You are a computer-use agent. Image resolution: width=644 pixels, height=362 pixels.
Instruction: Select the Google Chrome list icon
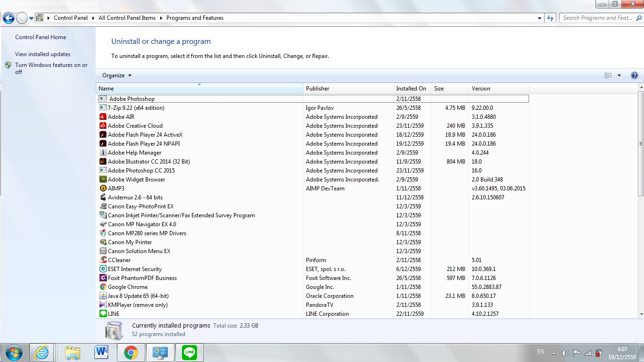pyautogui.click(x=103, y=287)
